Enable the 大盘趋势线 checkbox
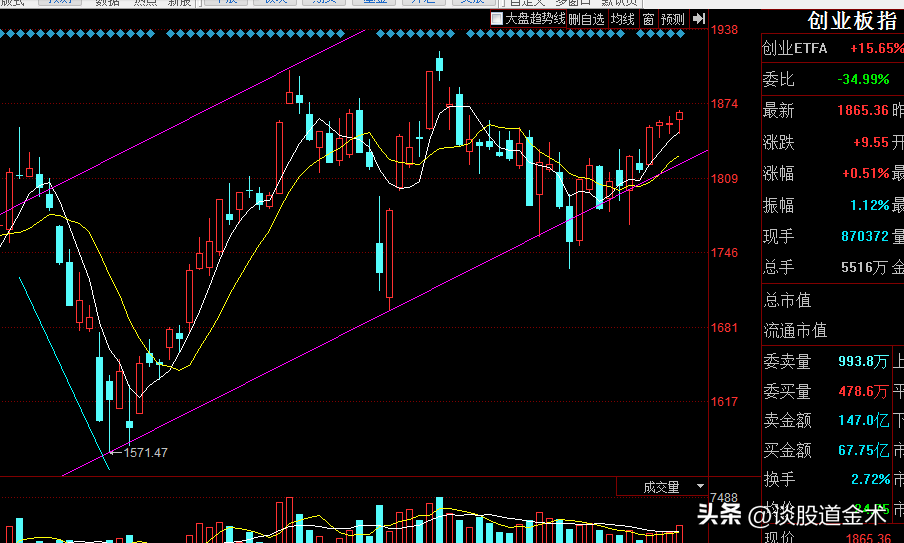 tap(496, 19)
